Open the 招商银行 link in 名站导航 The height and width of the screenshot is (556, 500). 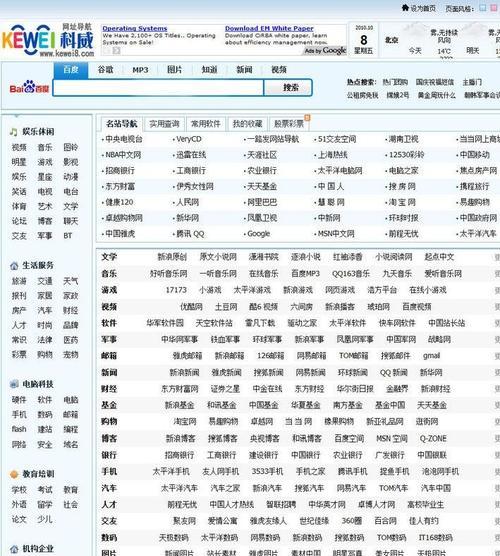(x=120, y=171)
